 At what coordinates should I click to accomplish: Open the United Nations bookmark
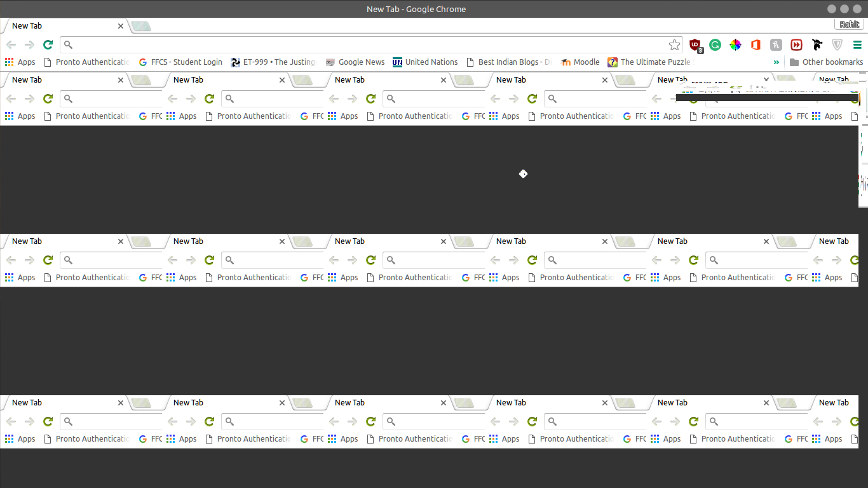(x=425, y=62)
